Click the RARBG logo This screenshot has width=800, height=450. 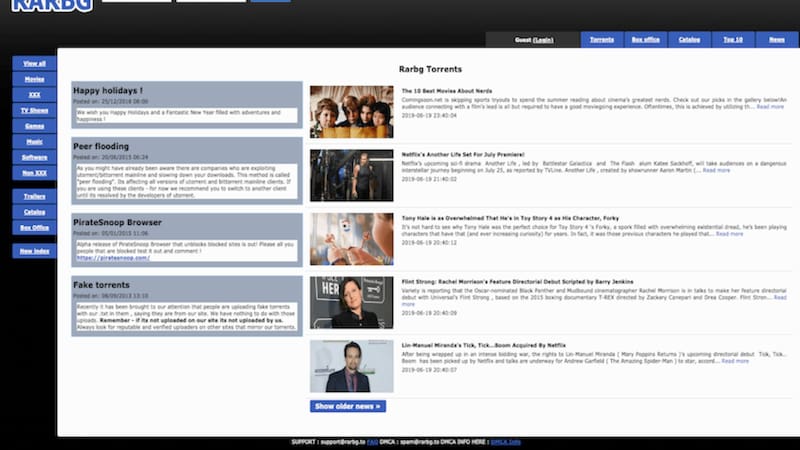(x=52, y=5)
